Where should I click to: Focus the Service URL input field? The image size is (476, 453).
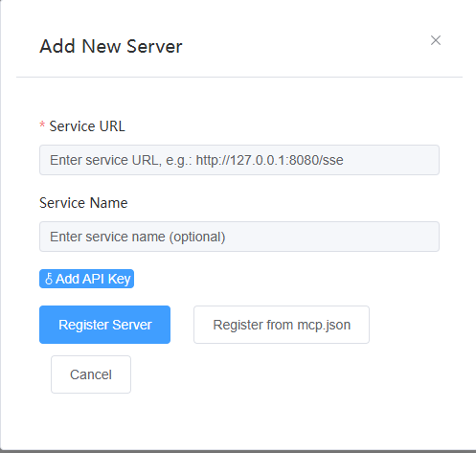pyautogui.click(x=239, y=160)
